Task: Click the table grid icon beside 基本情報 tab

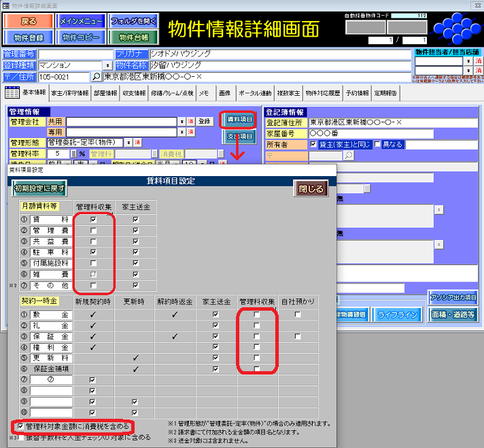Action: click(12, 92)
